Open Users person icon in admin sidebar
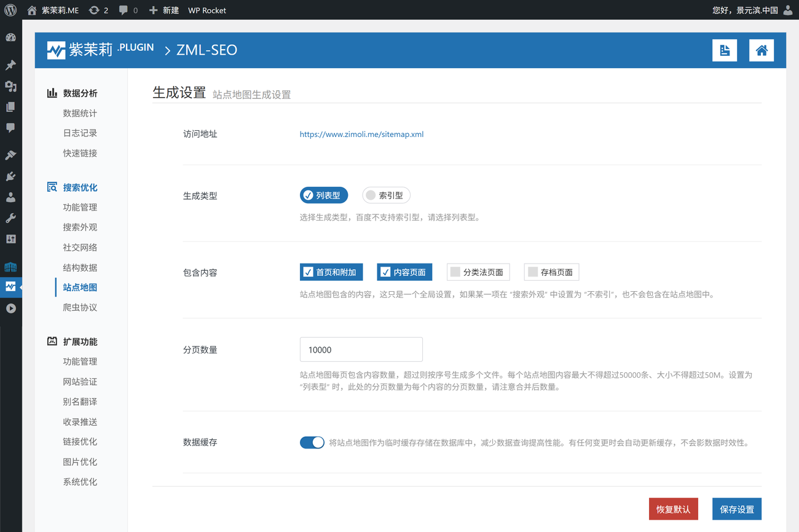This screenshot has height=532, width=799. coord(10,197)
